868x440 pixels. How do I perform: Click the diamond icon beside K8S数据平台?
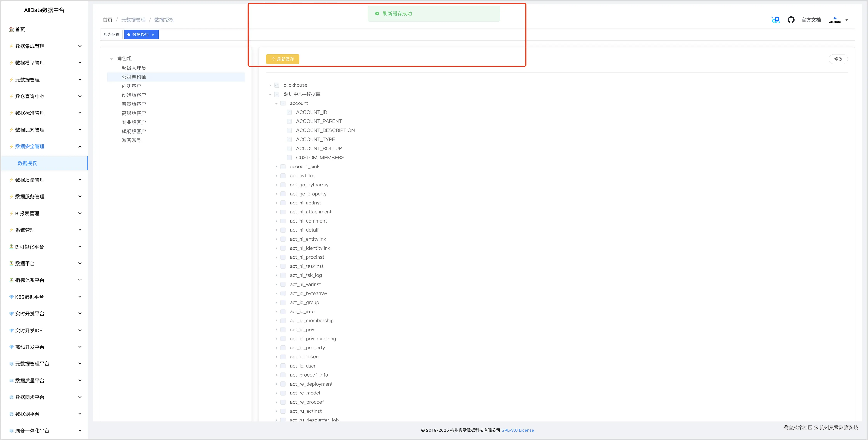pyautogui.click(x=11, y=297)
